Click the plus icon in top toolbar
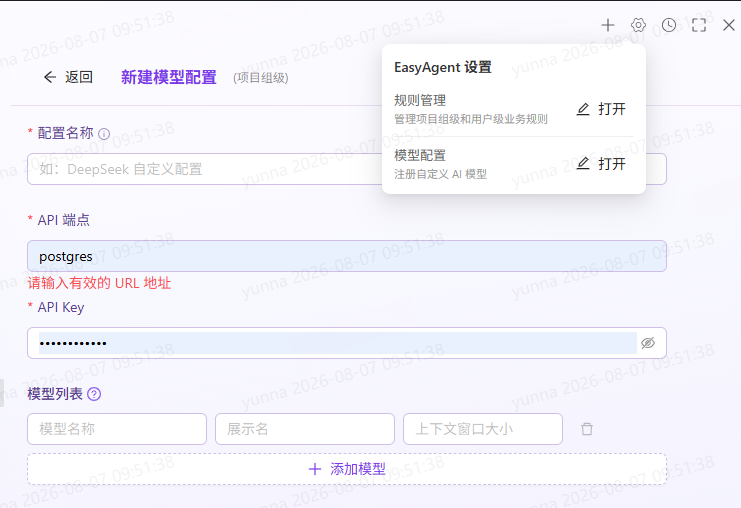Image resolution: width=741 pixels, height=508 pixels. (608, 25)
